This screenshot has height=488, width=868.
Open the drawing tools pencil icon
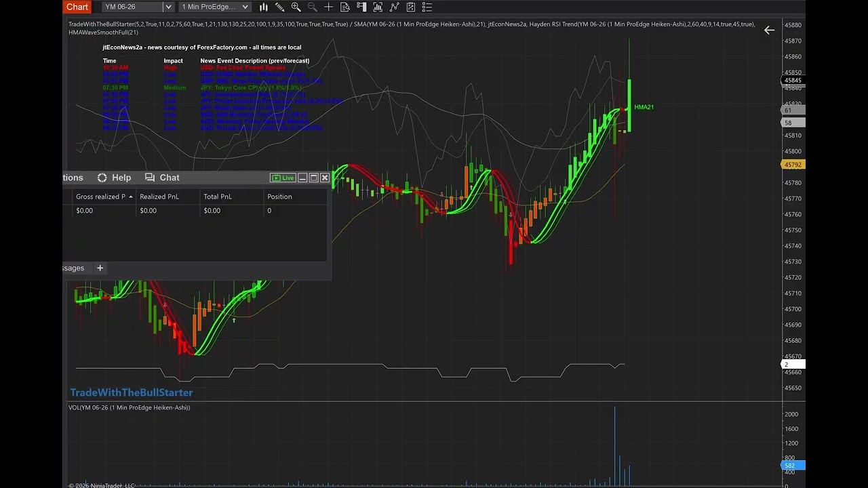[x=279, y=7]
